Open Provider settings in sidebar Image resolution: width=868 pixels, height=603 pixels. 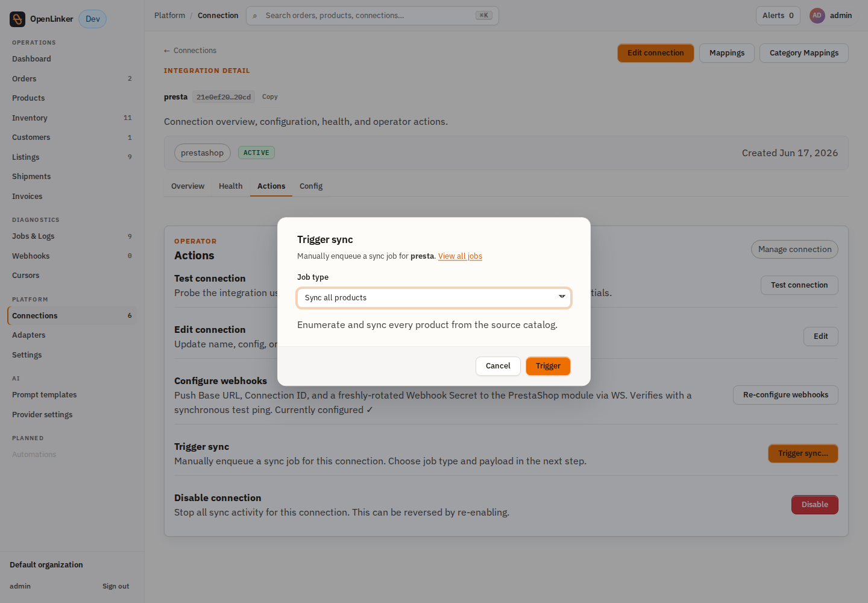pyautogui.click(x=72, y=415)
